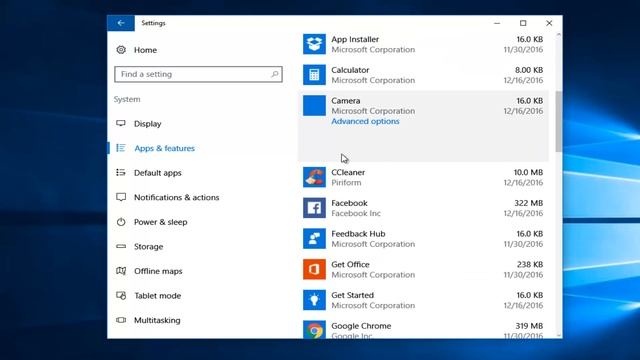Click the Default apps icon
This screenshot has height=360, width=640.
click(x=121, y=173)
